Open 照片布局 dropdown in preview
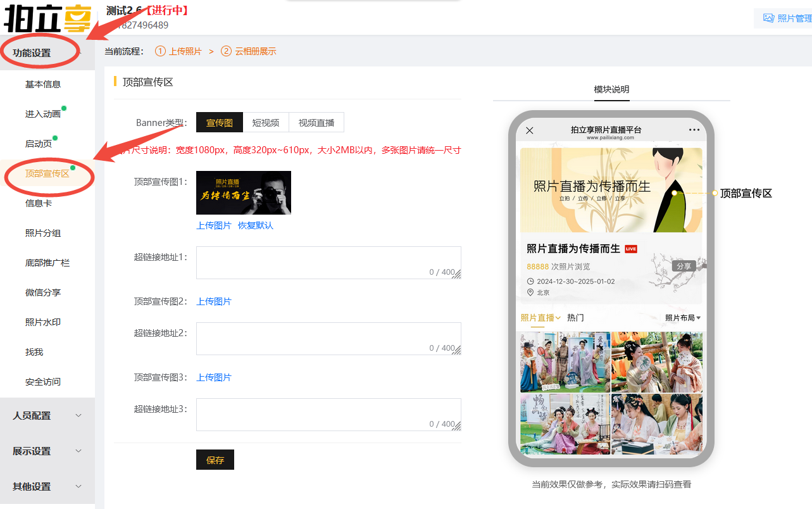This screenshot has height=509, width=812. (x=683, y=318)
